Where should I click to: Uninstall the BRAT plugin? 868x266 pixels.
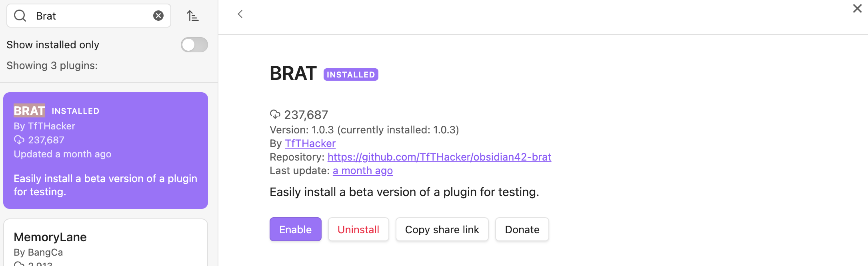click(x=358, y=230)
